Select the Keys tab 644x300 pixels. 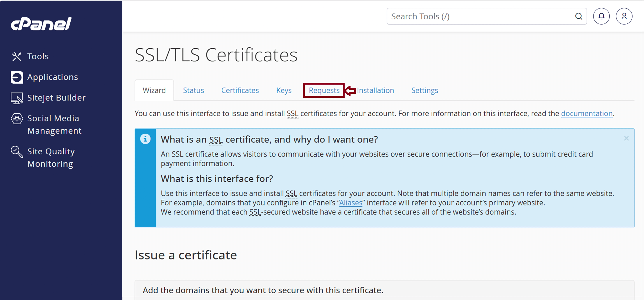click(x=284, y=90)
